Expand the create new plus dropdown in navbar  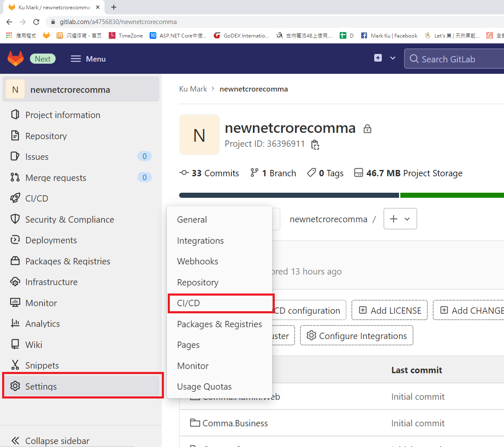tap(385, 58)
